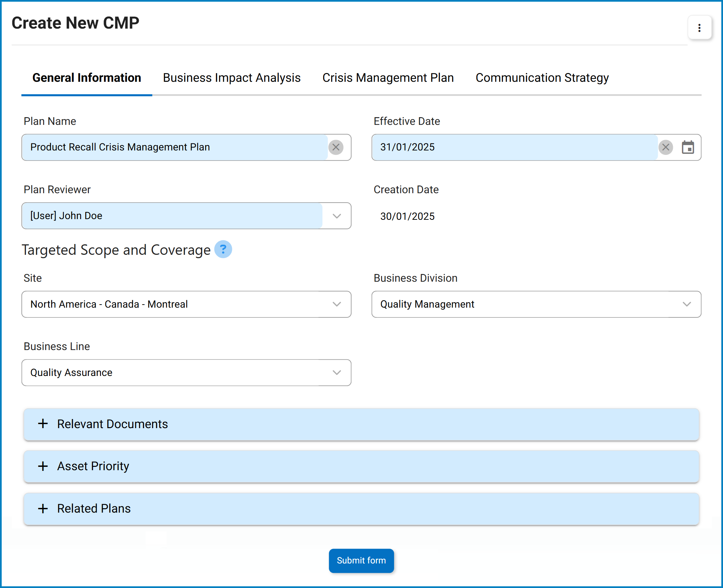This screenshot has width=723, height=588.
Task: Select the General Information tab
Action: [87, 78]
